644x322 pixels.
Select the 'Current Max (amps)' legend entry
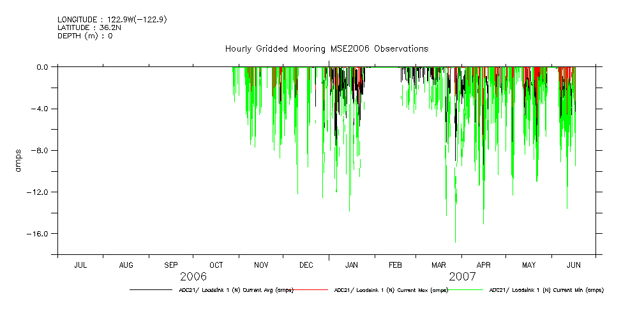tap(391, 290)
